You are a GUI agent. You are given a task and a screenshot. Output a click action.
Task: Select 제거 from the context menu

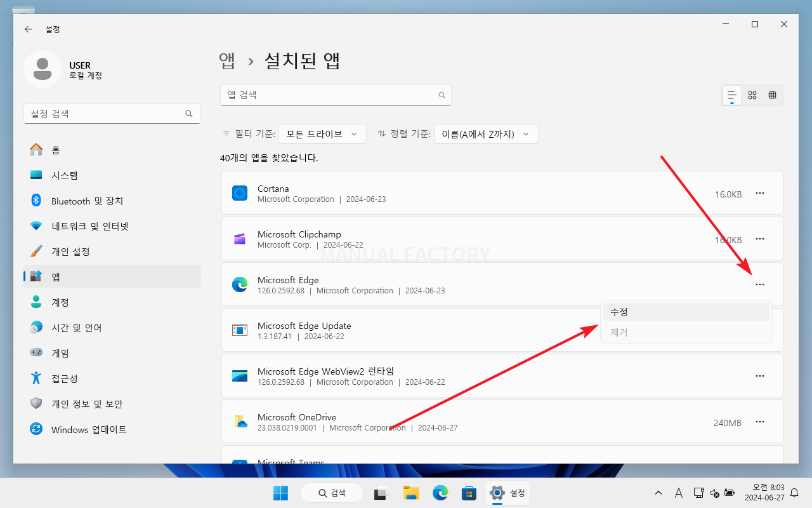click(686, 332)
